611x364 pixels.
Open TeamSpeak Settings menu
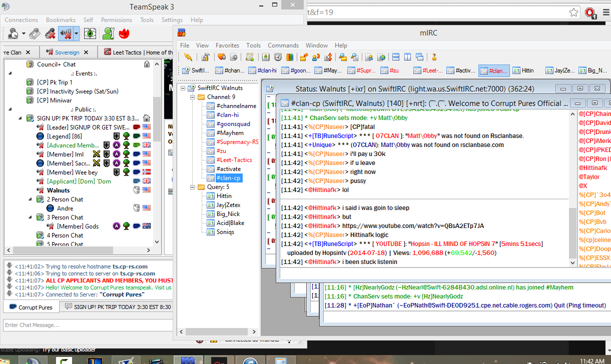pos(172,20)
